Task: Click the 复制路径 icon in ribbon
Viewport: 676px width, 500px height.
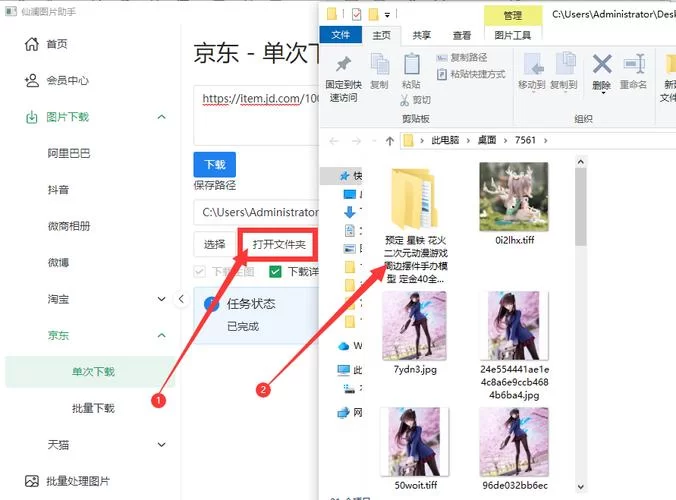Action: pos(441,58)
